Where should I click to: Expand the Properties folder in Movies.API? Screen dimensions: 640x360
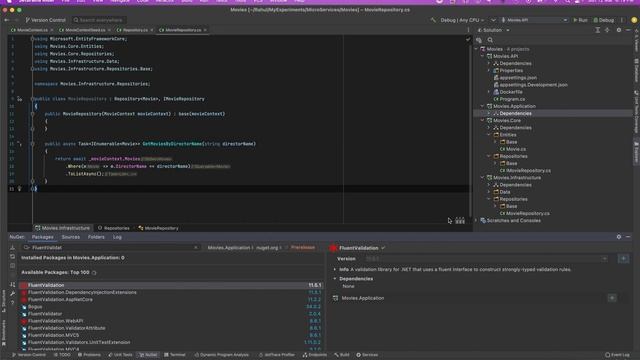click(489, 71)
